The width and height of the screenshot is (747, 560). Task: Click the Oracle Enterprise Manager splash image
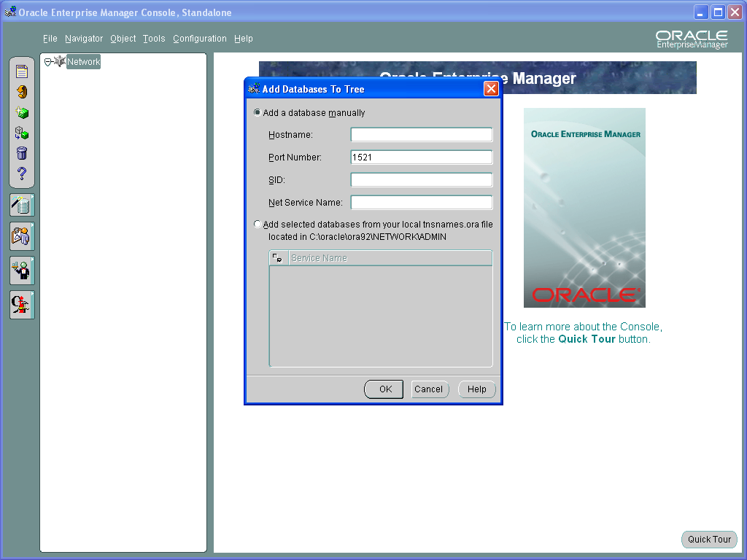[584, 208]
